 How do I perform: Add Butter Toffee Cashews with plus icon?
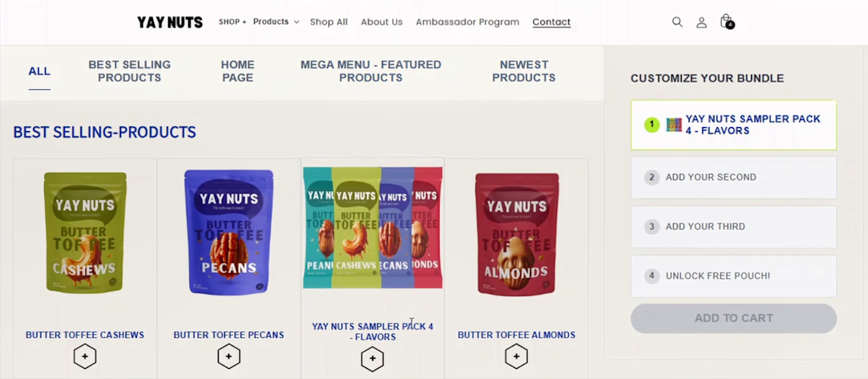pos(85,357)
